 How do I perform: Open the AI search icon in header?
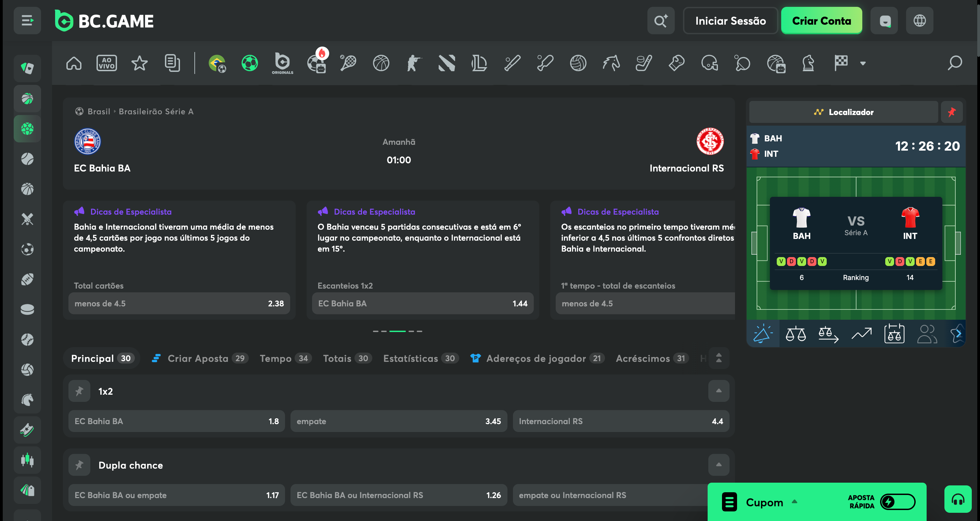pos(661,21)
